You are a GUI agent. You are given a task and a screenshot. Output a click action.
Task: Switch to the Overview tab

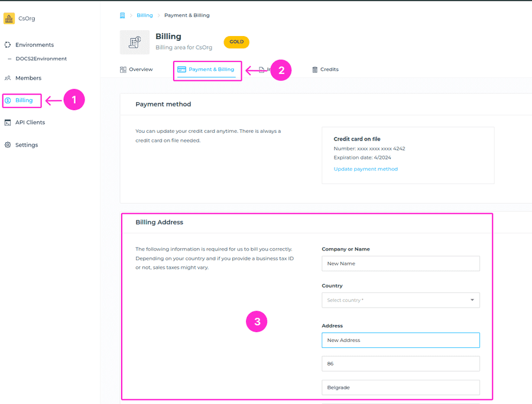point(137,70)
